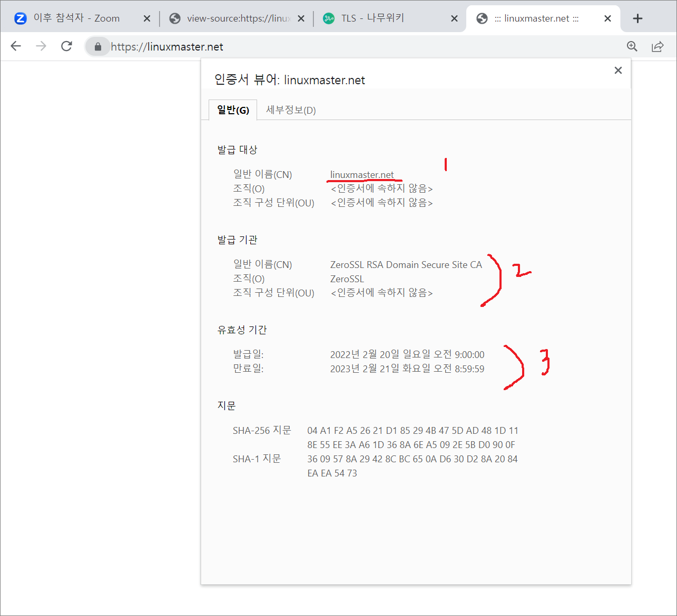
Task: Click 조직 구성 단위(OU) label under 발급 기관
Action: [273, 293]
